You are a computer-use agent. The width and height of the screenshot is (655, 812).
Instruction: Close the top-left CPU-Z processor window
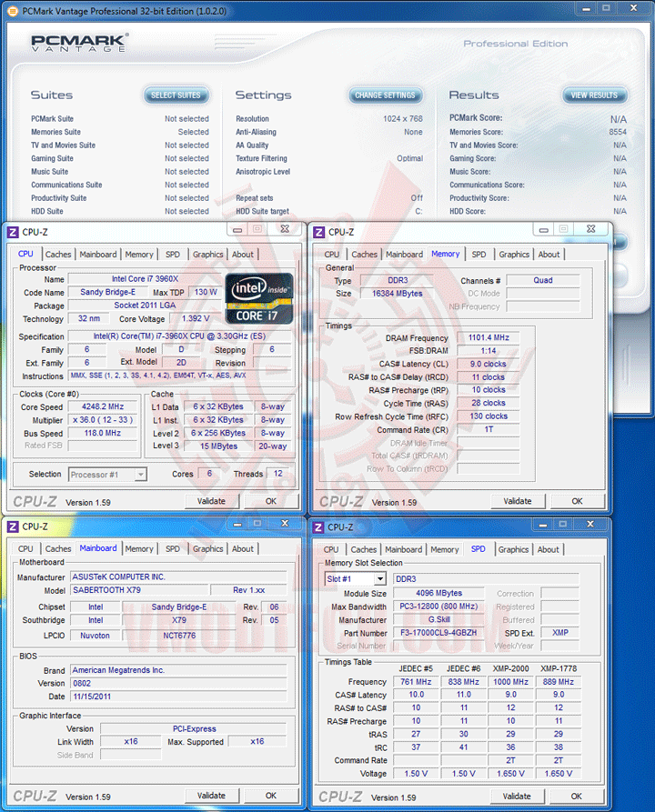(285, 229)
